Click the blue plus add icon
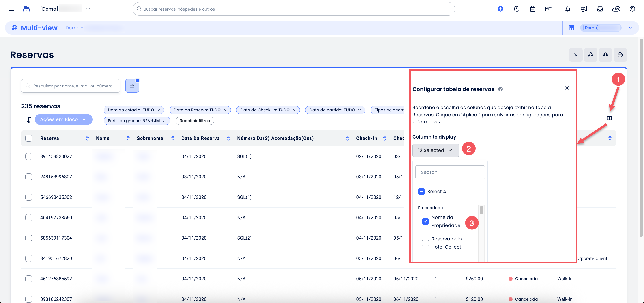Screen dimensions: 644x303 point(500,9)
